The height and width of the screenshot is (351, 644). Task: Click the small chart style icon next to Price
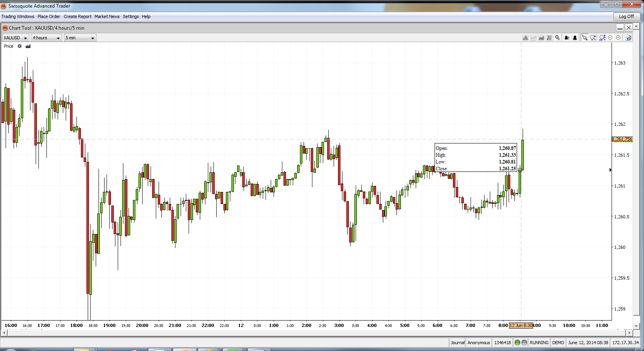coord(28,46)
